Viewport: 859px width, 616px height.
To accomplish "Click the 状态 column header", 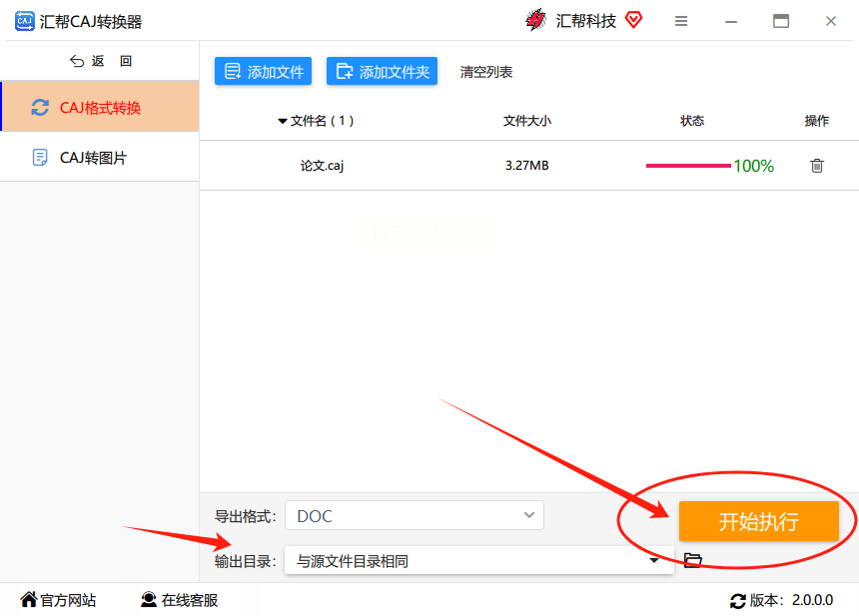I will (x=692, y=121).
